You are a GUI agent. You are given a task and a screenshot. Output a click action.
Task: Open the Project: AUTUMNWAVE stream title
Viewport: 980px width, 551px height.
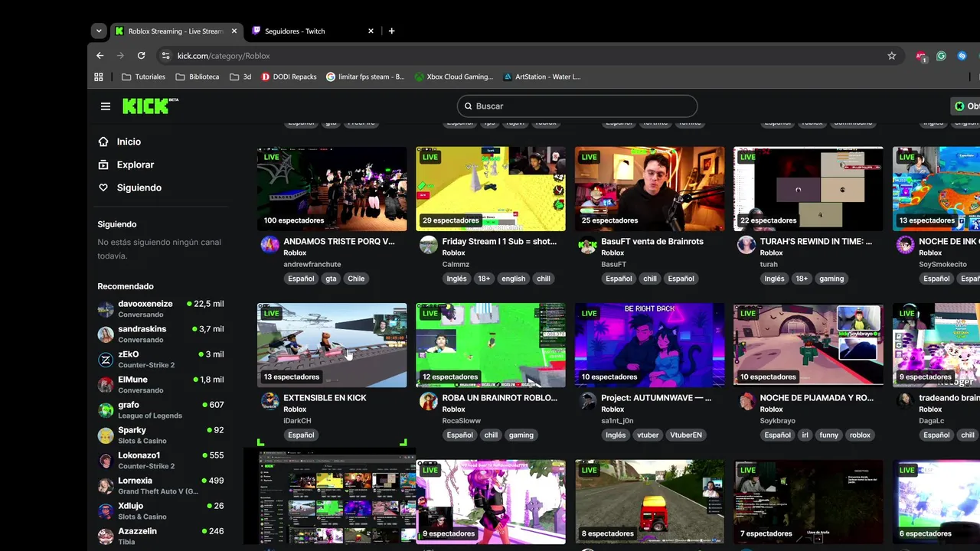656,398
